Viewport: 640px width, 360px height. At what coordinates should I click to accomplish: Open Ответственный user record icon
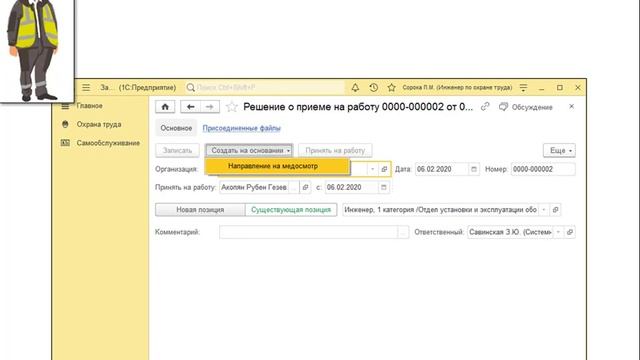[570, 232]
